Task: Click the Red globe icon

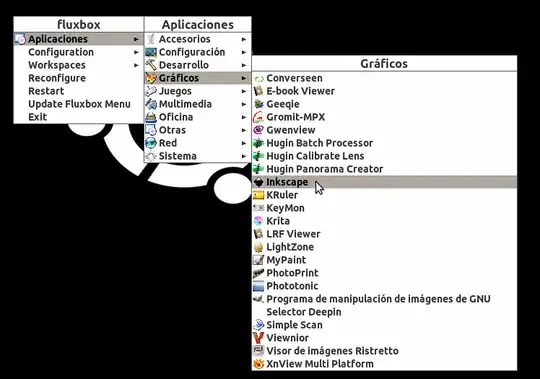Action: [x=151, y=143]
